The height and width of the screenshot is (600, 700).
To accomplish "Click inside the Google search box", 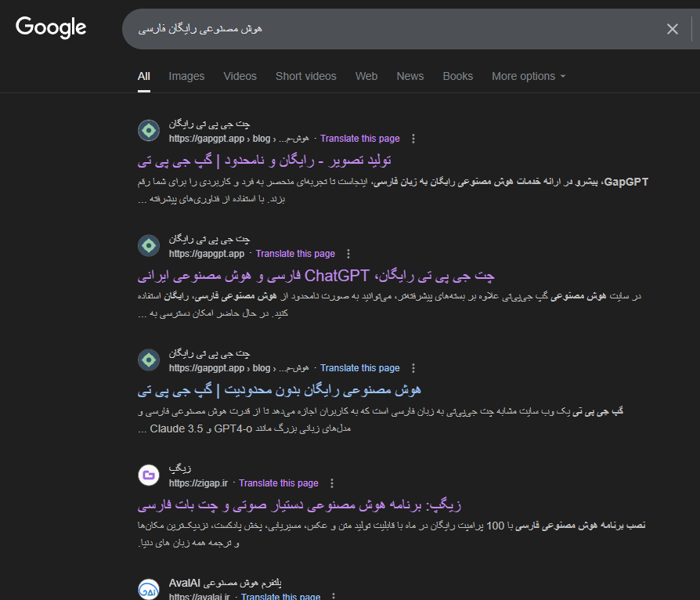I will 391,29.
